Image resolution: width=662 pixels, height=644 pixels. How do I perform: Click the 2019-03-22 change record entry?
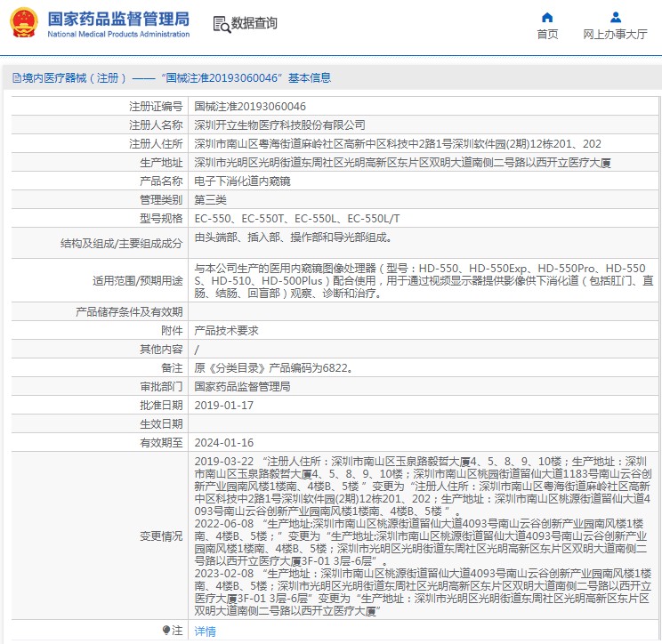[423, 487]
